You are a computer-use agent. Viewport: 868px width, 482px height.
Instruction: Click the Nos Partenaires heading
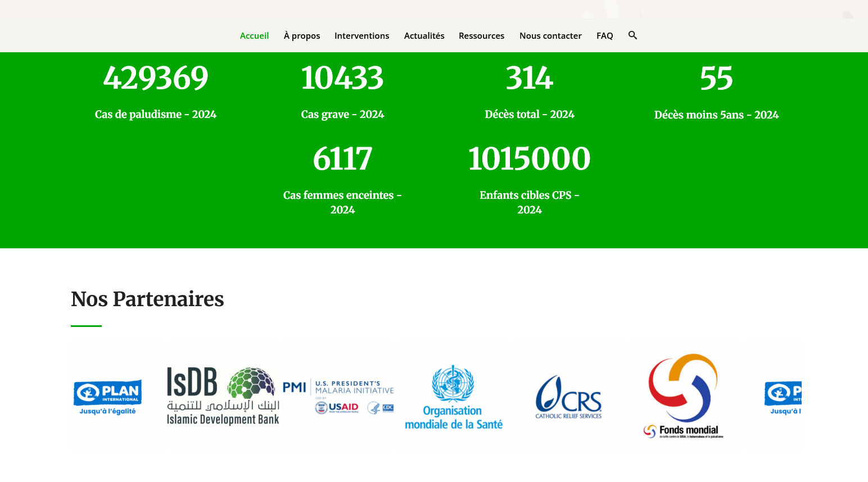click(x=147, y=299)
